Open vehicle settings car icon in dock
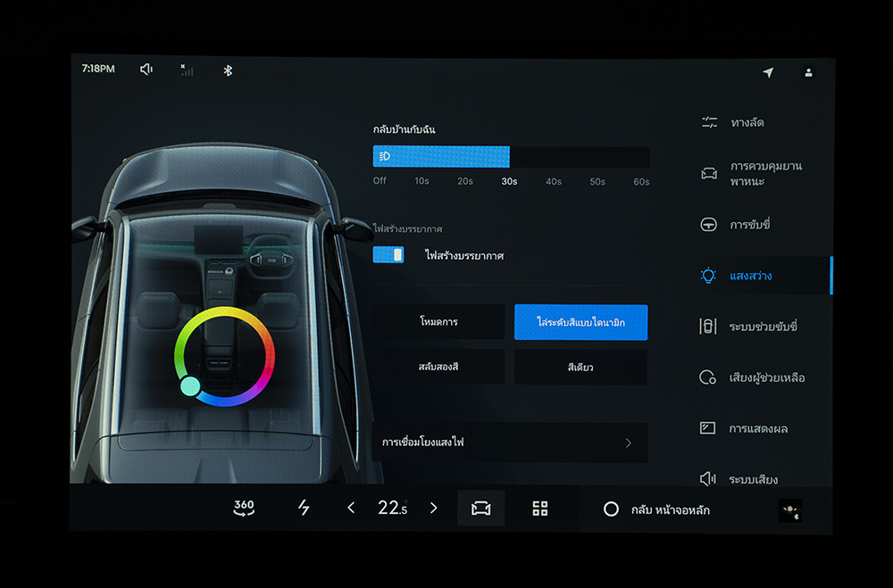This screenshot has width=893, height=588. [x=481, y=508]
